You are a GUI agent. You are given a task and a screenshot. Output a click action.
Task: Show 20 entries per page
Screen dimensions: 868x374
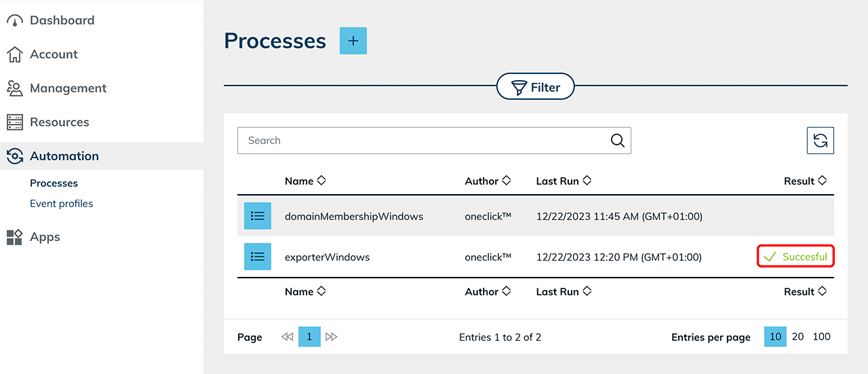[798, 337]
